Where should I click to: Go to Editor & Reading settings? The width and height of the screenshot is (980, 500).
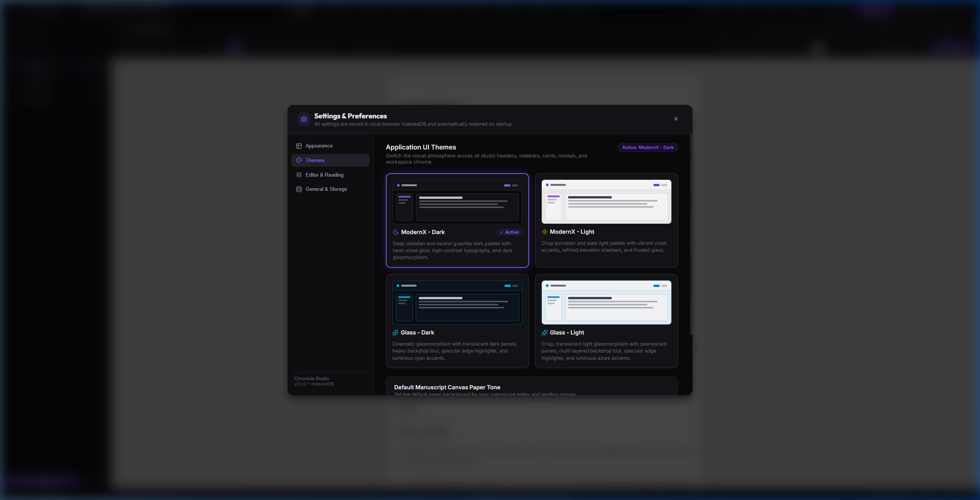coord(330,175)
